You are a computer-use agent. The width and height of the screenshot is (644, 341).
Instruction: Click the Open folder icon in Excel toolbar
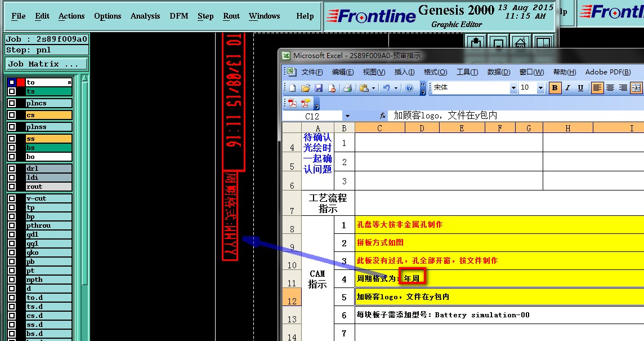pos(306,87)
